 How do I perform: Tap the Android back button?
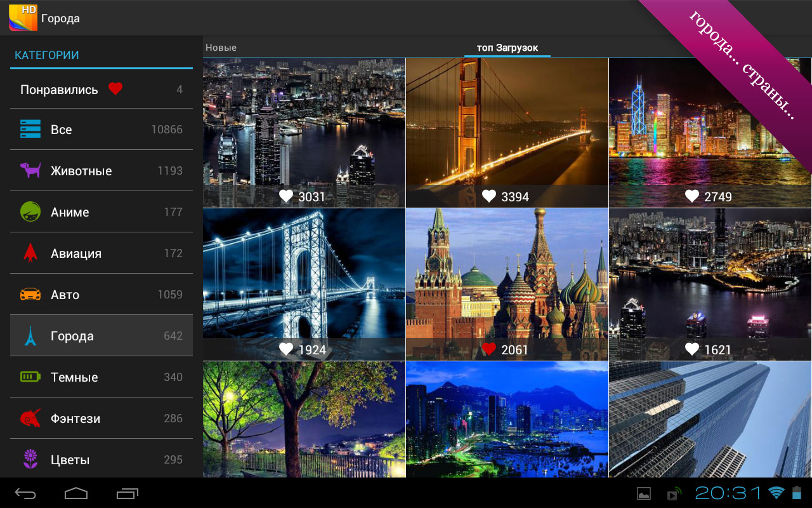pyautogui.click(x=25, y=493)
